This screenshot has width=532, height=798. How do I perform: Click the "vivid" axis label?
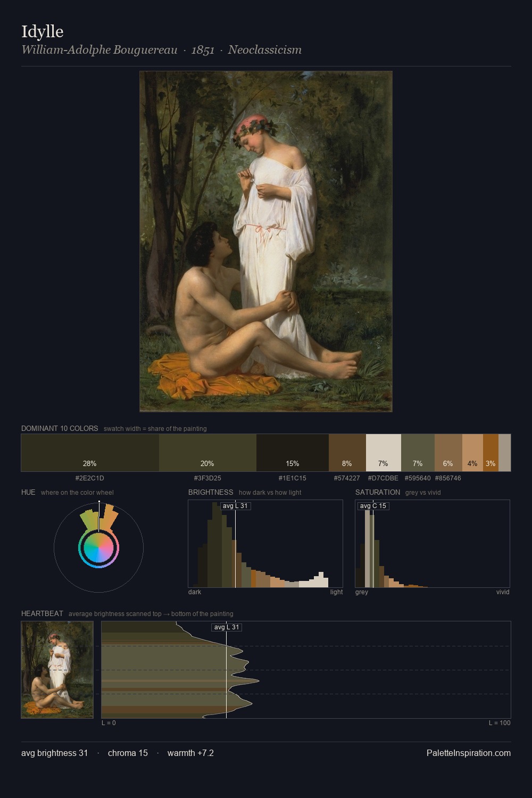click(x=503, y=592)
